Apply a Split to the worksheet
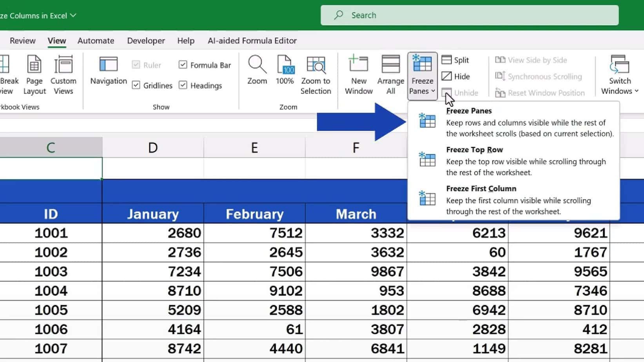Viewport: 644px width, 362px height. tap(456, 60)
